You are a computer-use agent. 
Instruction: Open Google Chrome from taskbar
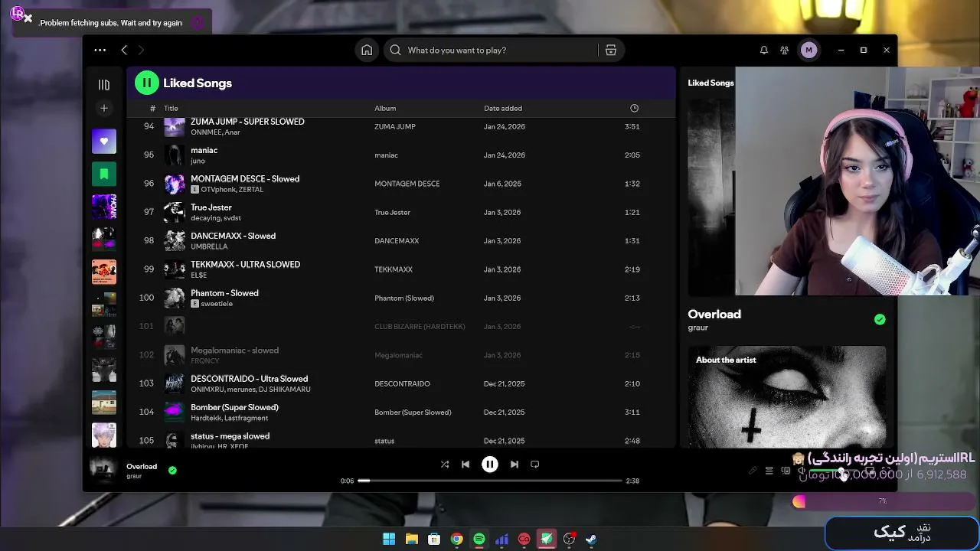click(456, 539)
